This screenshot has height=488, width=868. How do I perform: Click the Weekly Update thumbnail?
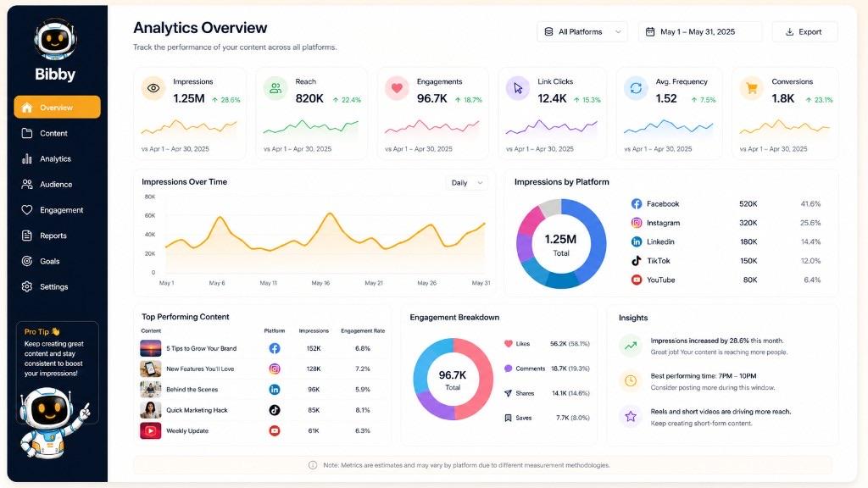151,430
